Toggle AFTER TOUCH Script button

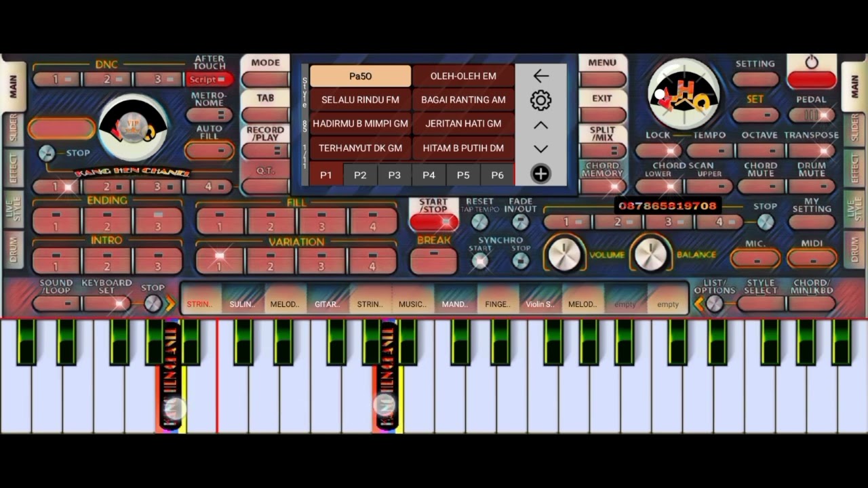click(210, 79)
